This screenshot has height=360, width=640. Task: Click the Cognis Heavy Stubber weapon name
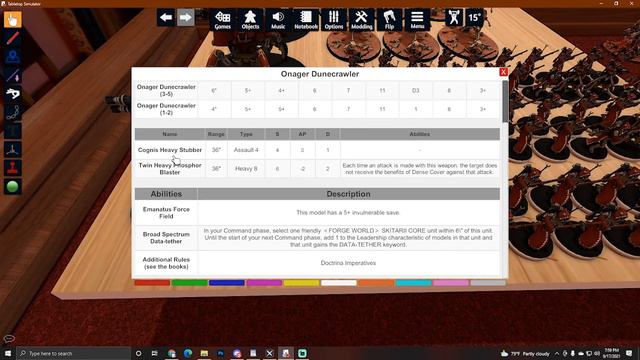pyautogui.click(x=170, y=150)
